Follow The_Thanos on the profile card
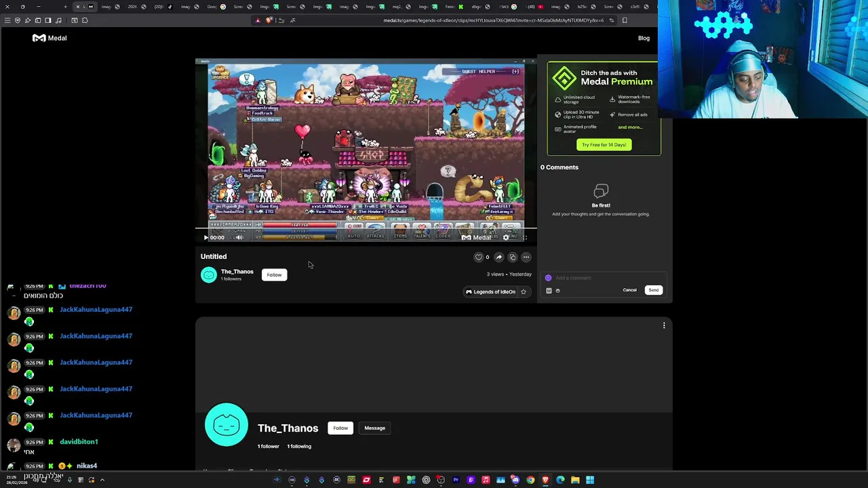This screenshot has width=868, height=488. [340, 428]
